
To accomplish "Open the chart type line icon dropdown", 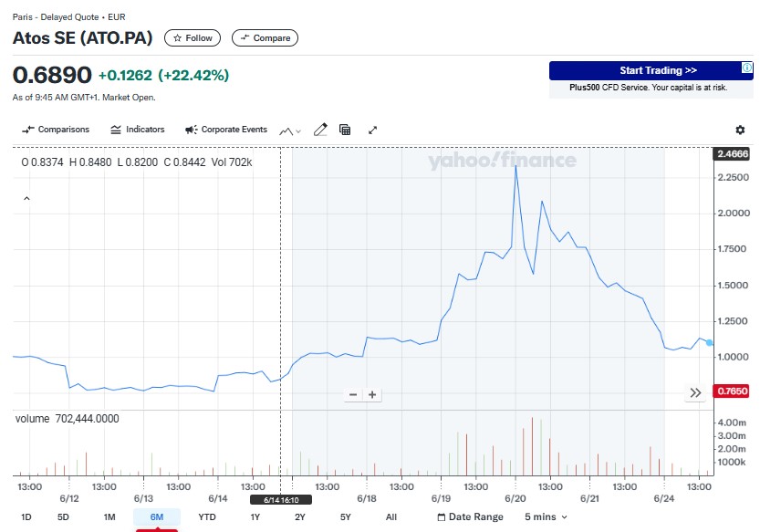I will coord(290,130).
